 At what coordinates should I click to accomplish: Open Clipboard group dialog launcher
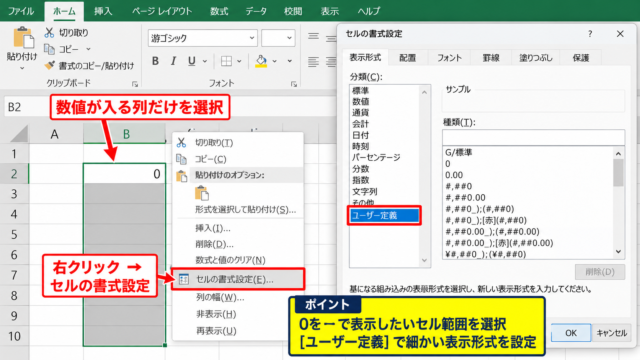click(135, 84)
